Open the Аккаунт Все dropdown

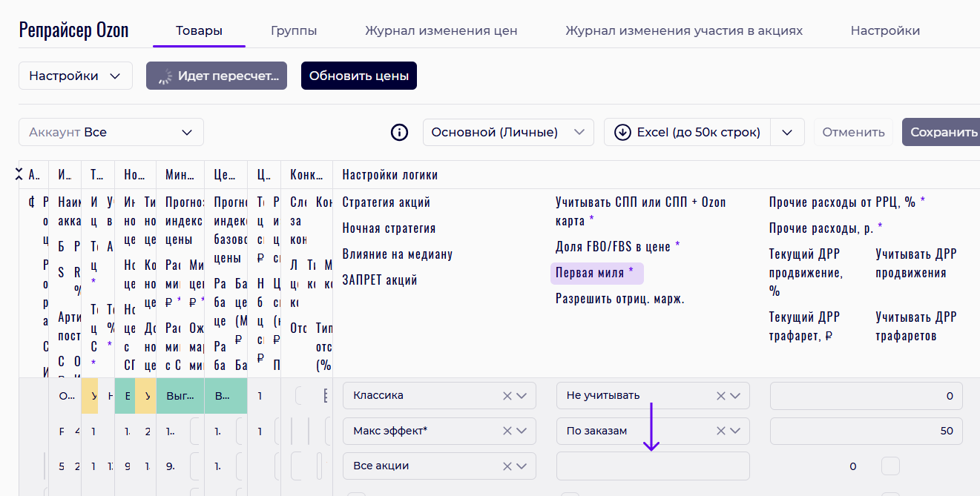click(x=111, y=133)
